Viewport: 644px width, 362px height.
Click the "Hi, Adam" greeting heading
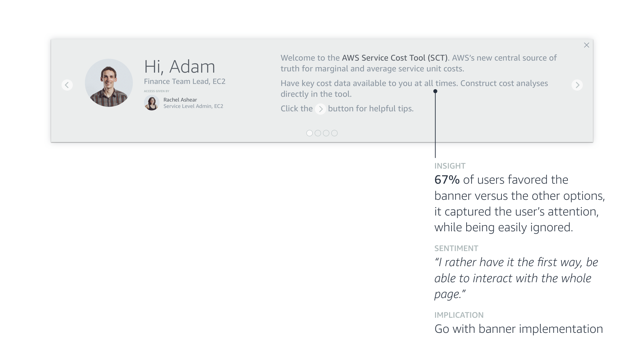(x=179, y=66)
